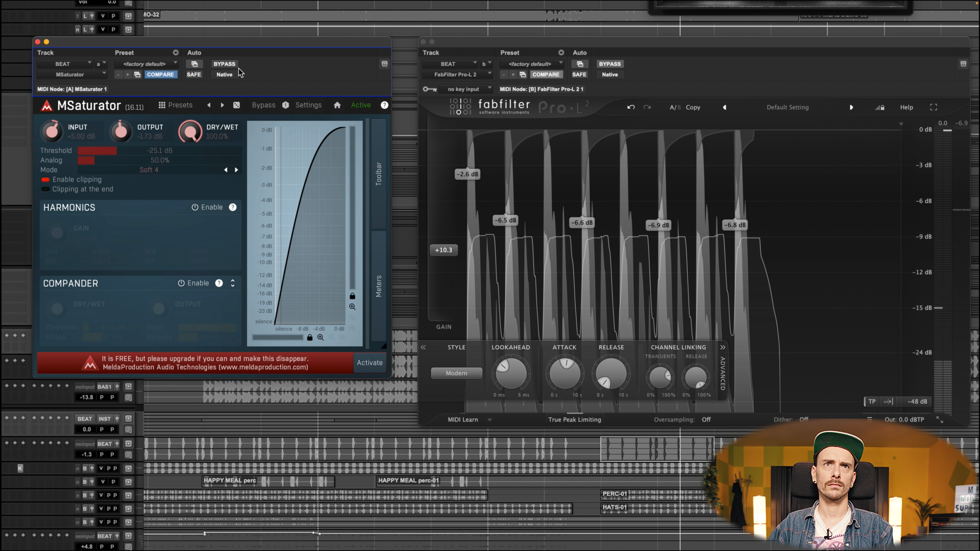The height and width of the screenshot is (551, 980).
Task: Click the randomize dice icon in MSaturator
Action: 236,105
